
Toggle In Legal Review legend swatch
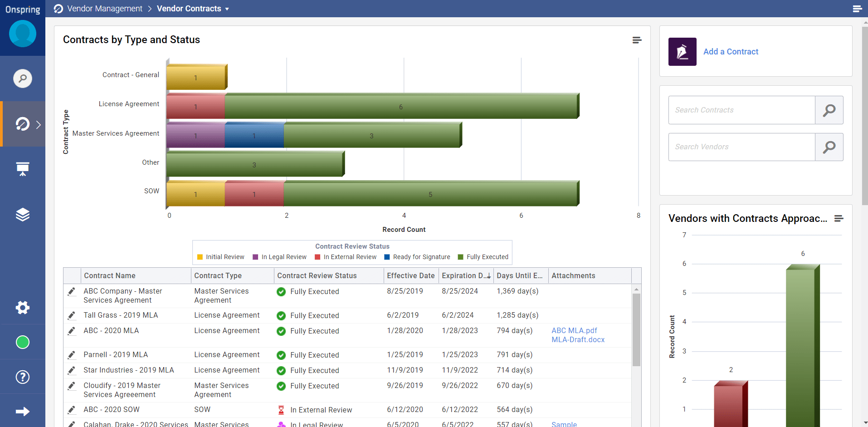click(255, 257)
